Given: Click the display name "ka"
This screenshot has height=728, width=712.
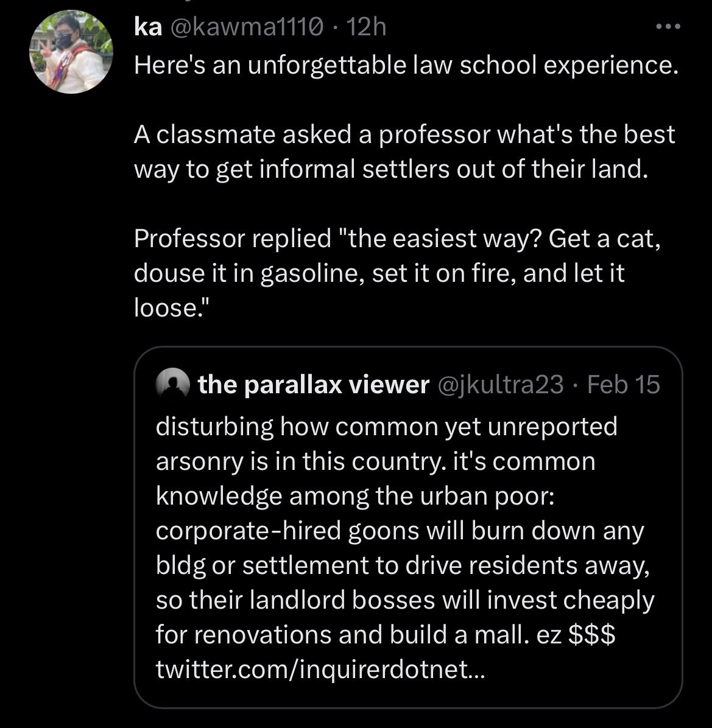Looking at the screenshot, I should [147, 26].
